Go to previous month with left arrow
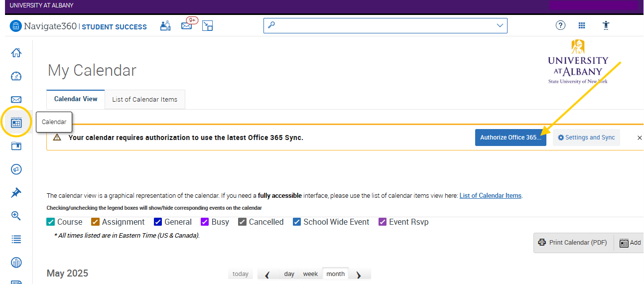 [x=267, y=275]
